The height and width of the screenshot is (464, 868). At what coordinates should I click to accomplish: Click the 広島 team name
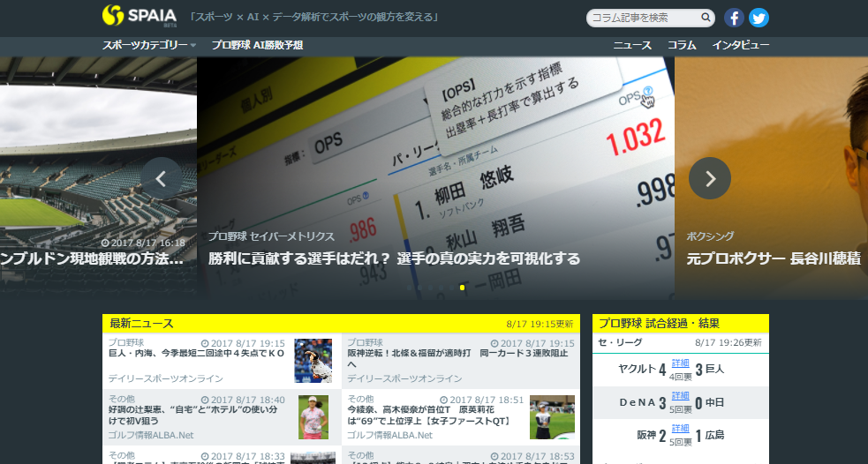(714, 435)
